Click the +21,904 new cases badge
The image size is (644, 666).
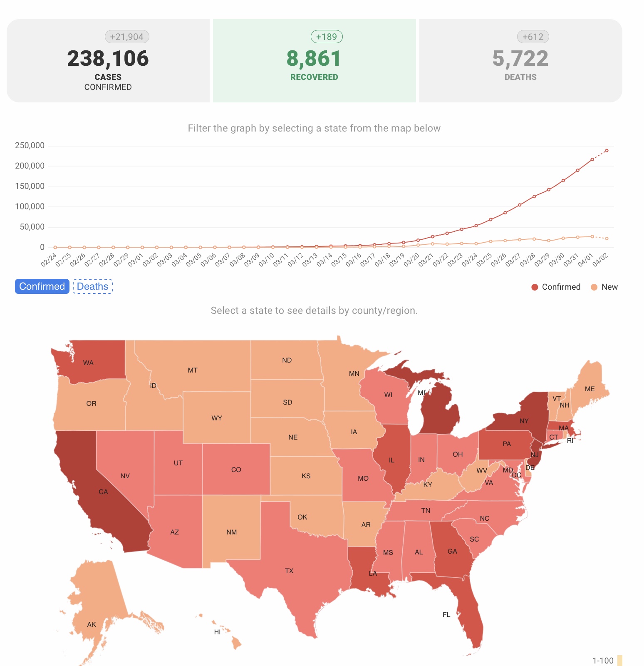127,37
